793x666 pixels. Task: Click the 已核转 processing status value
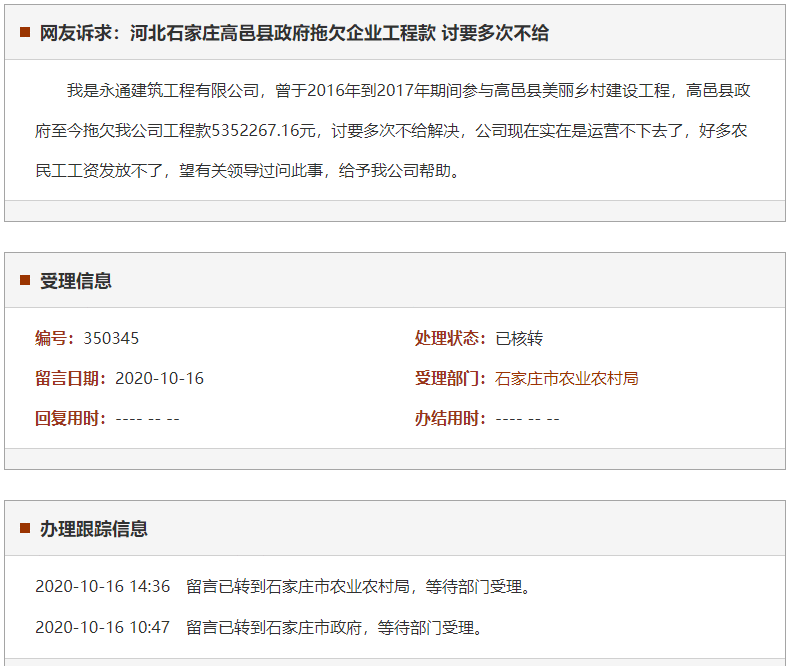point(519,338)
